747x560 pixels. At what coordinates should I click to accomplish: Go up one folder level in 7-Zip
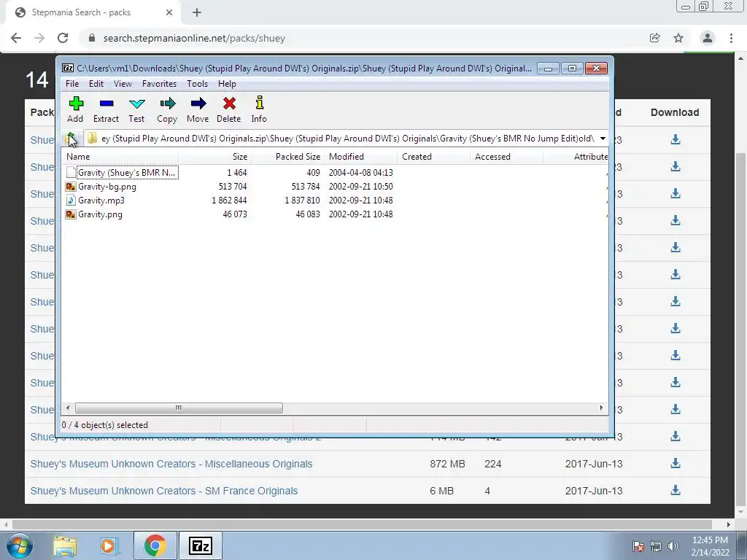[x=71, y=139]
